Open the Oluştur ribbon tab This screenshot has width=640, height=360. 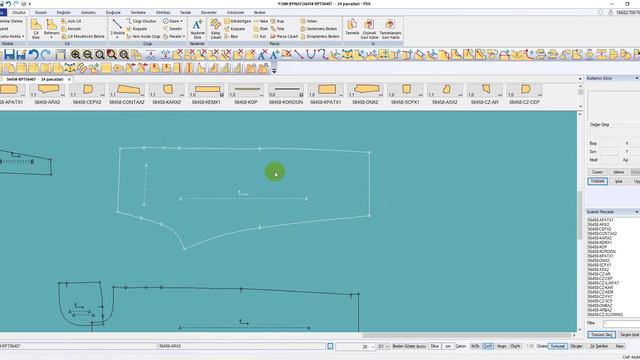coord(19,13)
